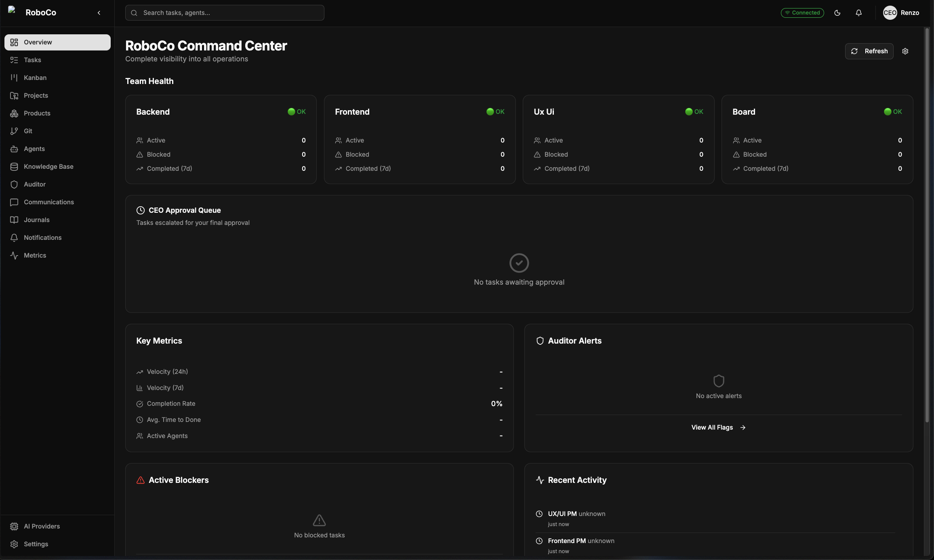
Task: Go to Tasks in the sidebar
Action: coord(57,60)
